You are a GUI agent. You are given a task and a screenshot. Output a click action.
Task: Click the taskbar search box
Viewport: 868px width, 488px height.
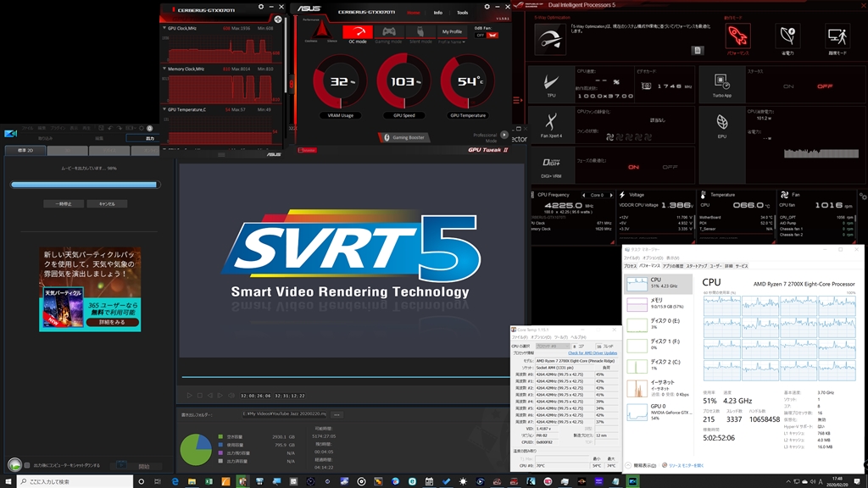[75, 481]
